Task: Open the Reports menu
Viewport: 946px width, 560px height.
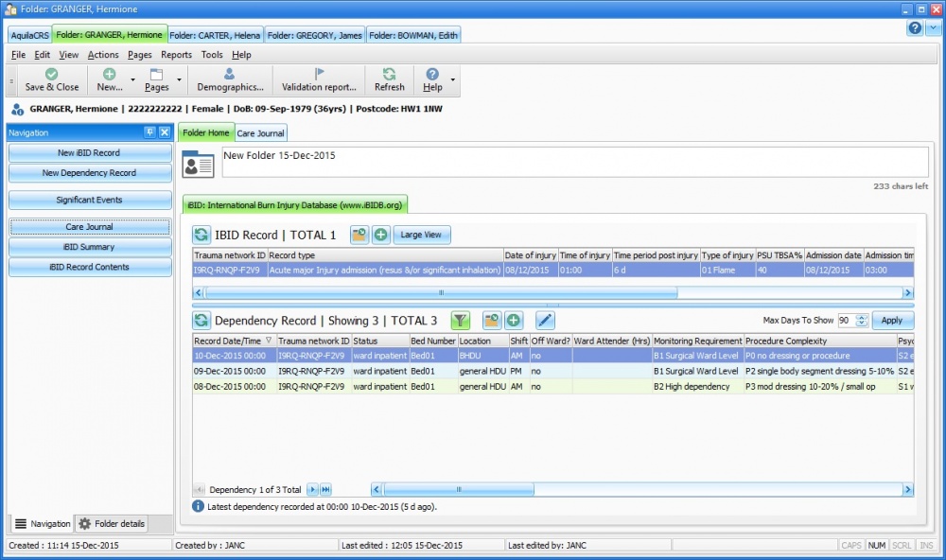Action: (x=176, y=55)
